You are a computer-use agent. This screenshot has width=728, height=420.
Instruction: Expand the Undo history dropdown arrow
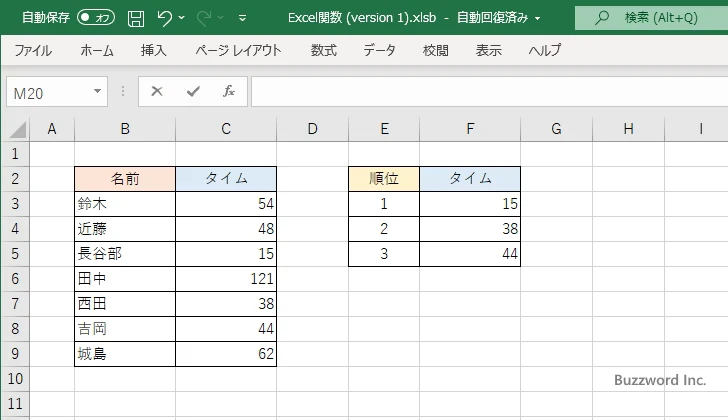click(184, 18)
